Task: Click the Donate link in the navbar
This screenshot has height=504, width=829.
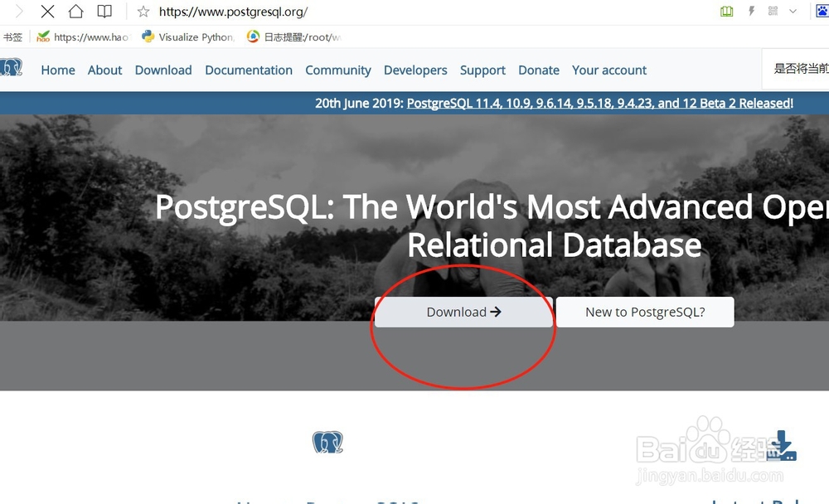Action: point(538,70)
